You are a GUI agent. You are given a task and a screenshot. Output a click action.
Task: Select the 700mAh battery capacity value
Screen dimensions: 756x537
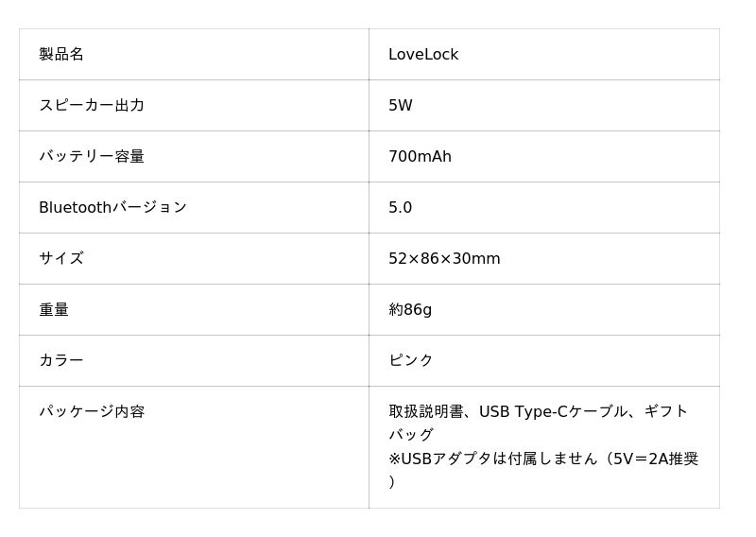click(420, 157)
